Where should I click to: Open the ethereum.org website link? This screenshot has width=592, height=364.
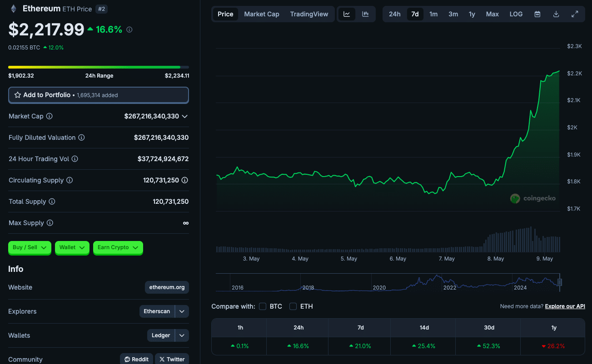click(x=167, y=287)
